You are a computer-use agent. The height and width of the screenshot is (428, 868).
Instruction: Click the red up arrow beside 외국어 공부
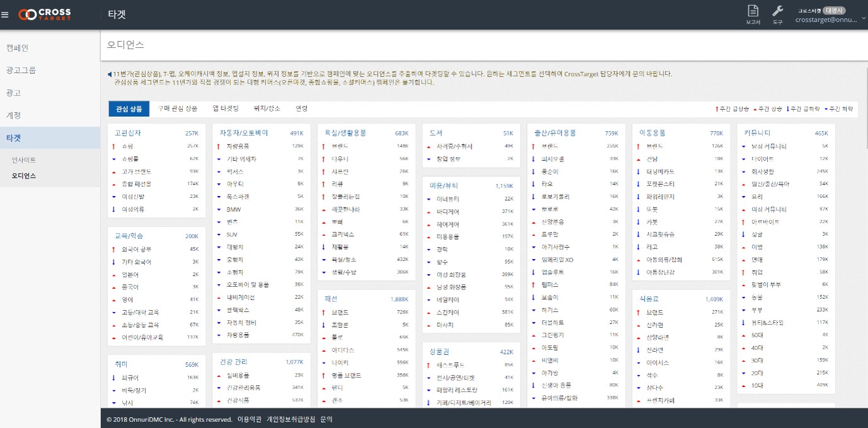113,250
